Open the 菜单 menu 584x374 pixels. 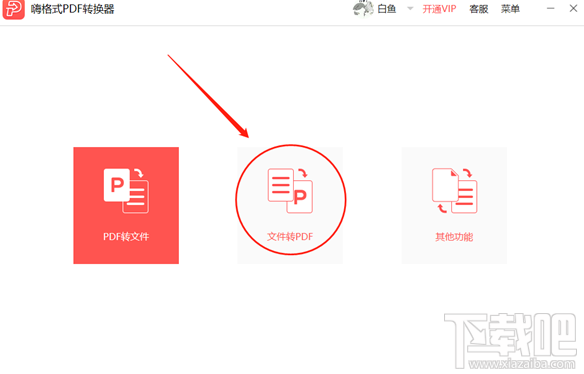(510, 9)
